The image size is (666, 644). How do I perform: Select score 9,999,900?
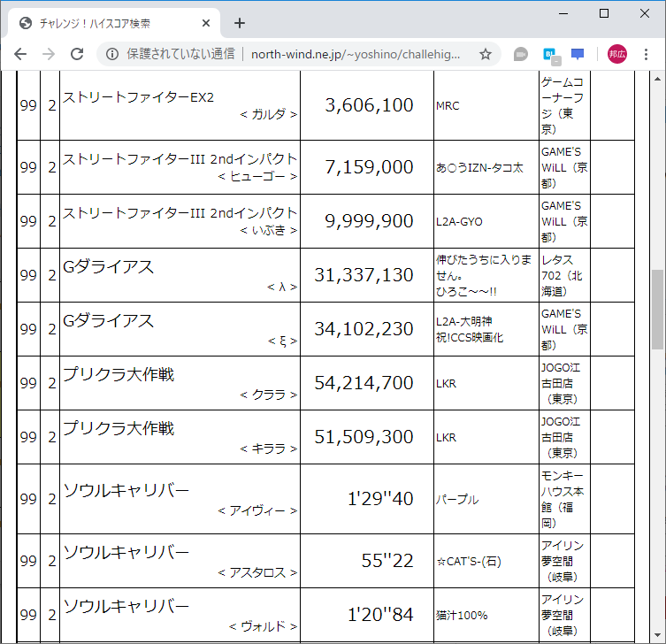(x=369, y=221)
